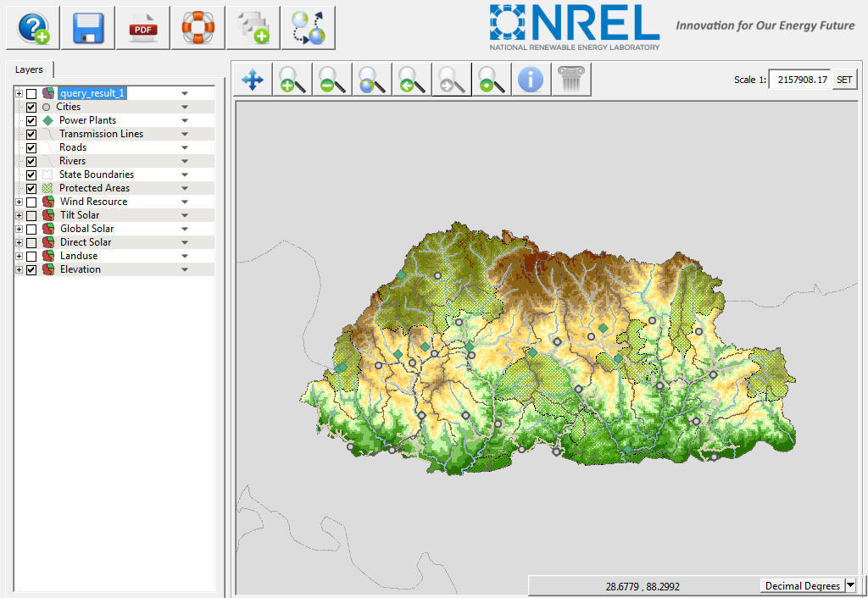Select the Pan tool on the map toolbar
Viewport: 868px width, 598px height.
point(250,79)
